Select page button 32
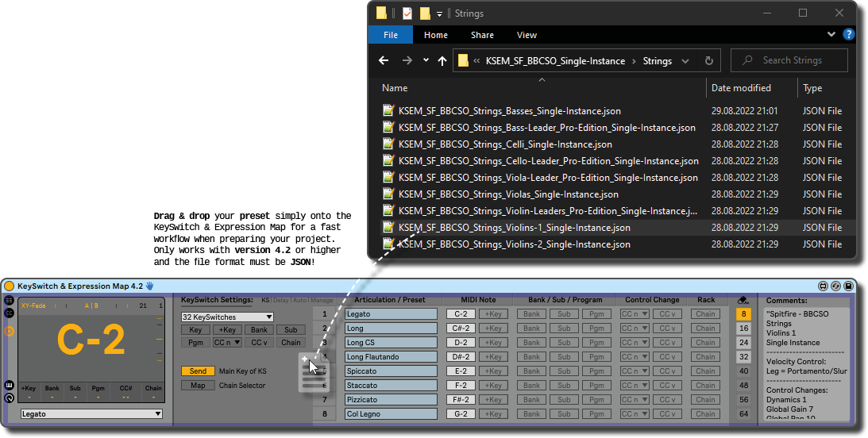Screen dimensions: 868x438 (x=743, y=357)
